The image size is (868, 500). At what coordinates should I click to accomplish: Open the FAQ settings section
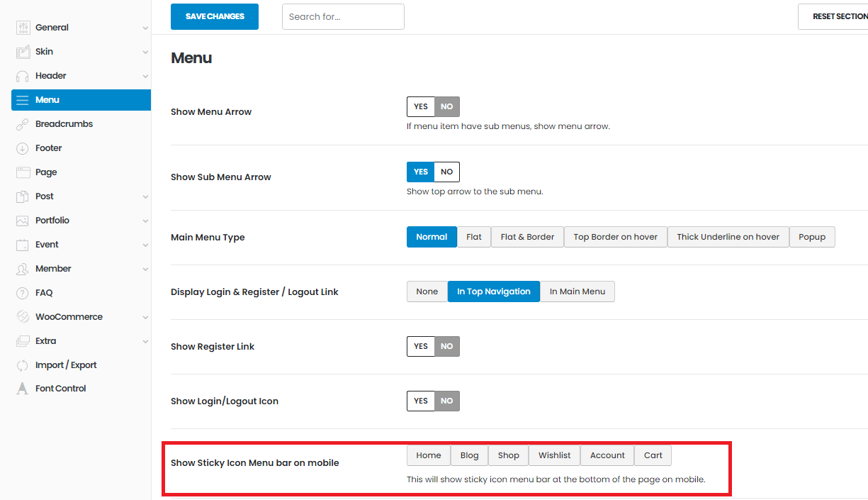81,293
